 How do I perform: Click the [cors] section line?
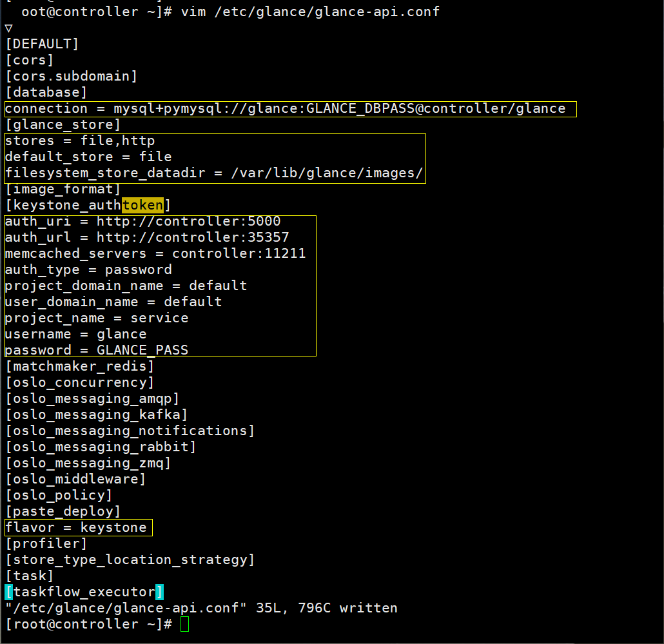[29, 60]
